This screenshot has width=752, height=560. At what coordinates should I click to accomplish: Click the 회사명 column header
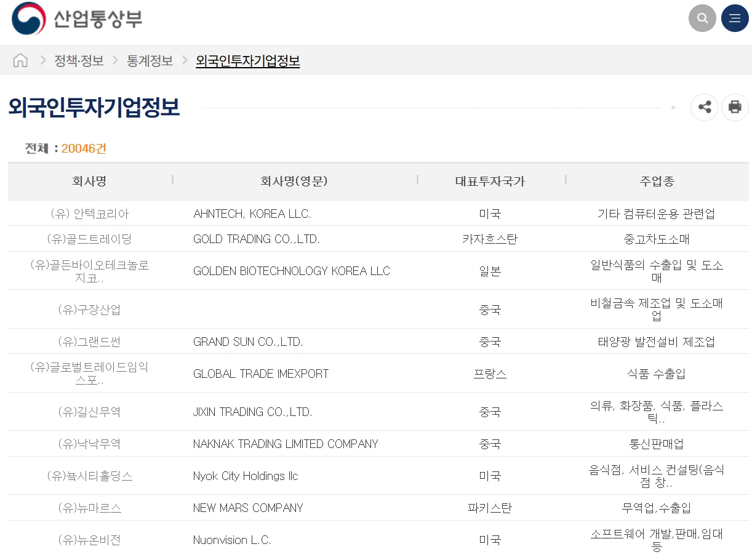(x=89, y=181)
